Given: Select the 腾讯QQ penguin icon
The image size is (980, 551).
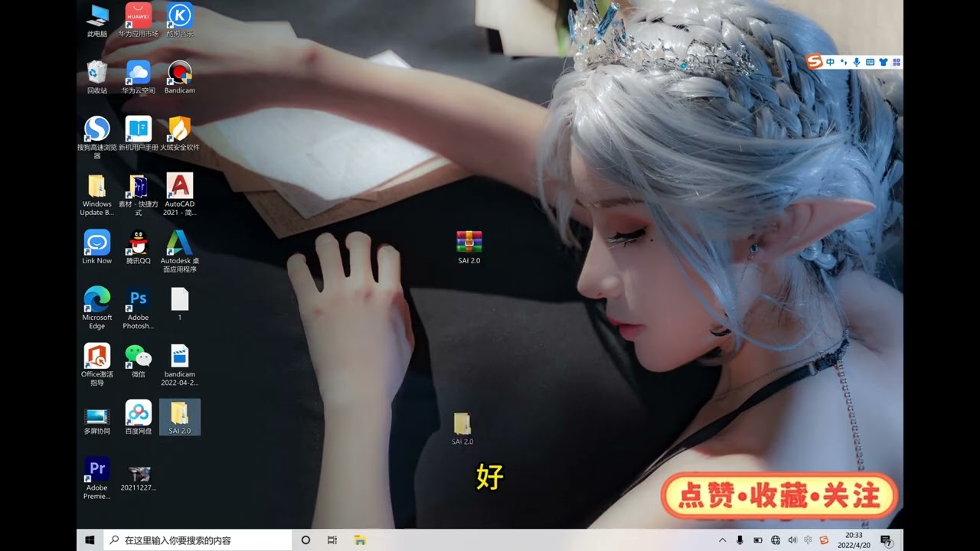Looking at the screenshot, I should [x=139, y=247].
